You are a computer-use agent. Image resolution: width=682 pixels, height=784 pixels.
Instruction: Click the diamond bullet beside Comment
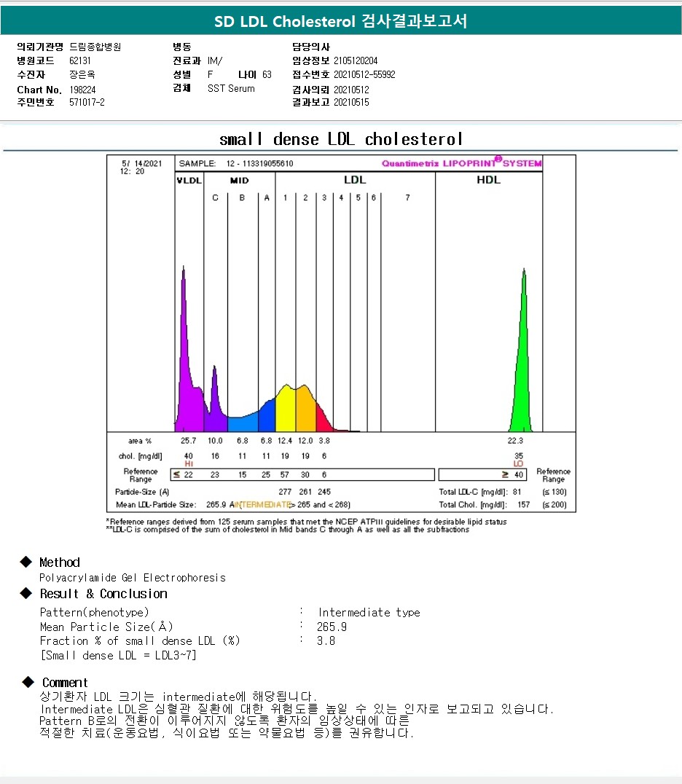[x=27, y=682]
